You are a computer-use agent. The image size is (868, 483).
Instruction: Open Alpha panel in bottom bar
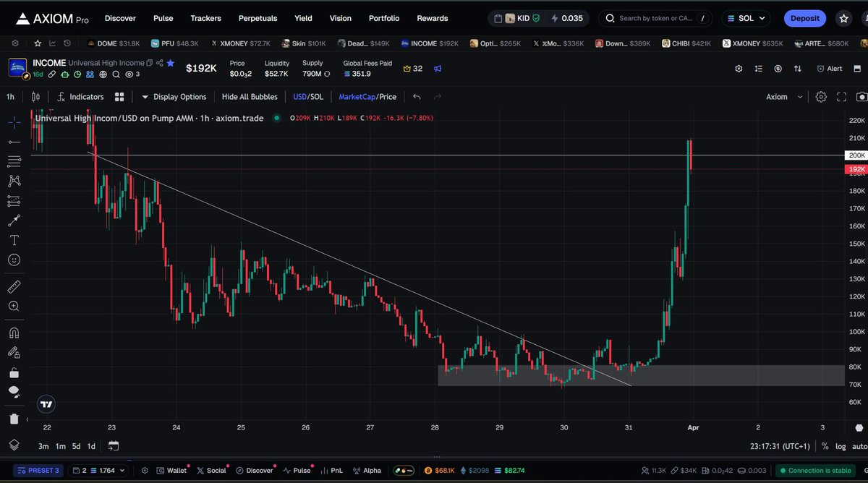tap(367, 470)
